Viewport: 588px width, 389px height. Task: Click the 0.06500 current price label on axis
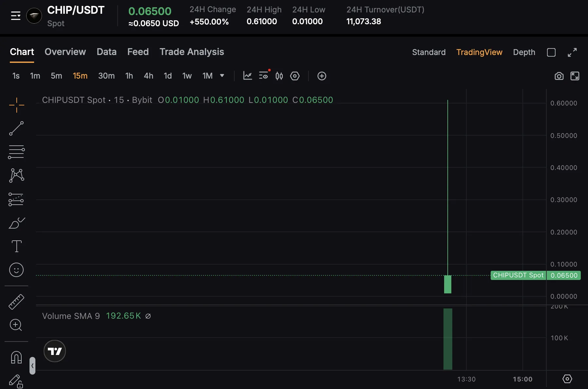point(564,275)
